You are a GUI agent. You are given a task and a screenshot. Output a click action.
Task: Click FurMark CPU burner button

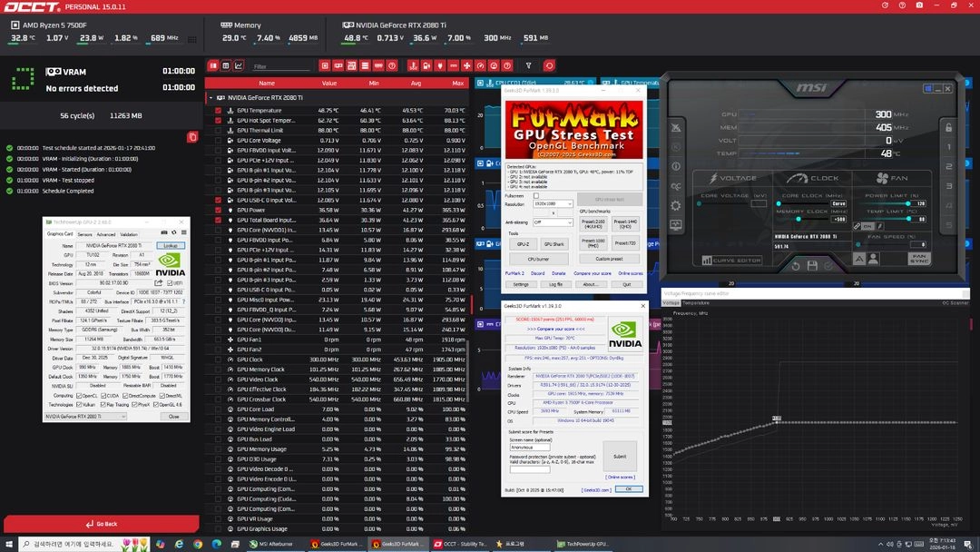(x=538, y=258)
